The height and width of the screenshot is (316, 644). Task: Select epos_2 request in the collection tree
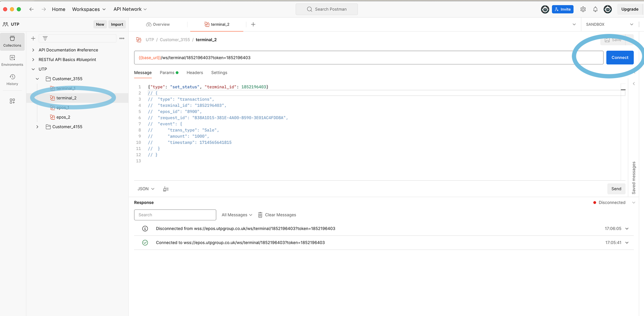click(x=63, y=117)
